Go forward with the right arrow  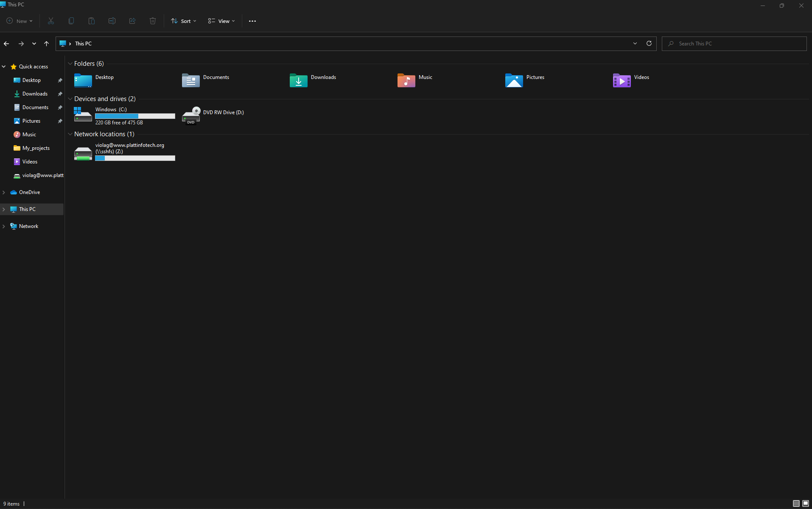tap(21, 44)
